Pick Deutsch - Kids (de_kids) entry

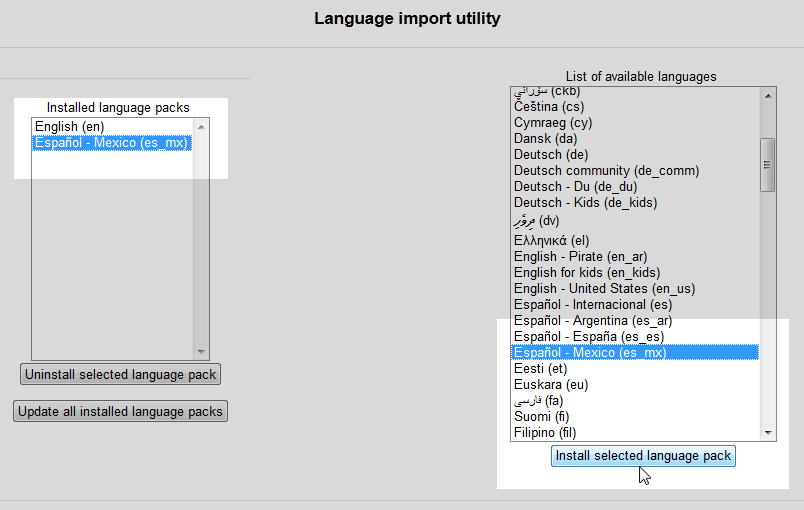583,203
